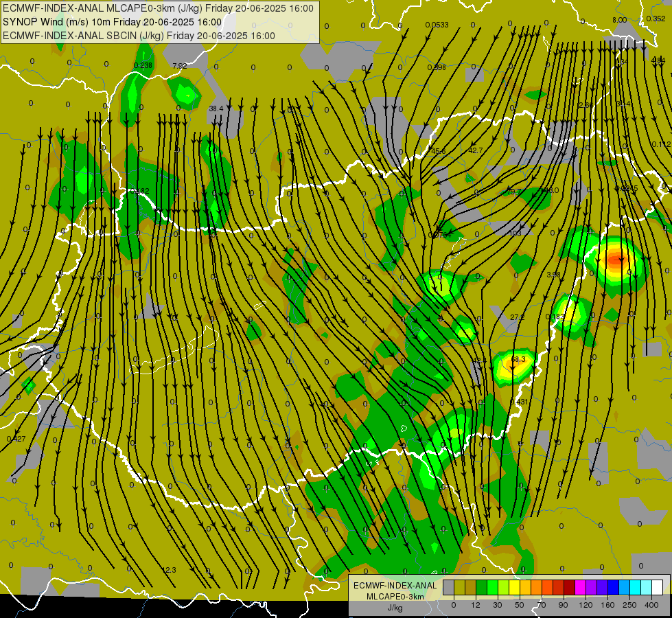Click the 42.4 map value
This screenshot has height=618, width=672.
click(480, 360)
